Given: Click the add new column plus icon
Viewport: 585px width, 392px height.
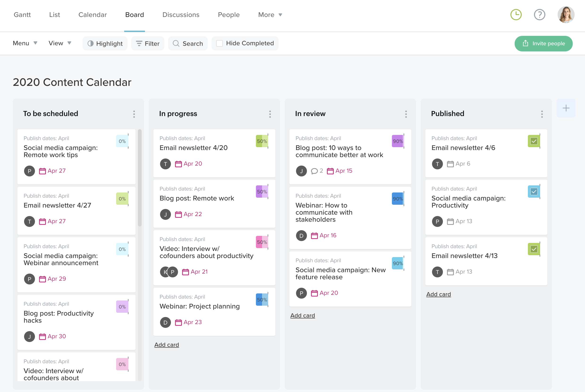Looking at the screenshot, I should pyautogui.click(x=566, y=108).
